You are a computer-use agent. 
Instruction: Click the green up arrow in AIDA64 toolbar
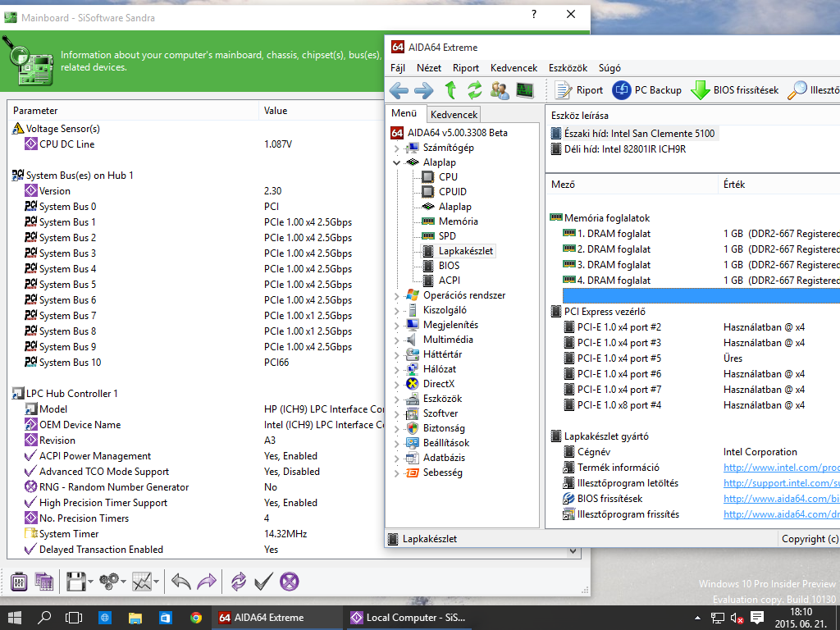(450, 90)
